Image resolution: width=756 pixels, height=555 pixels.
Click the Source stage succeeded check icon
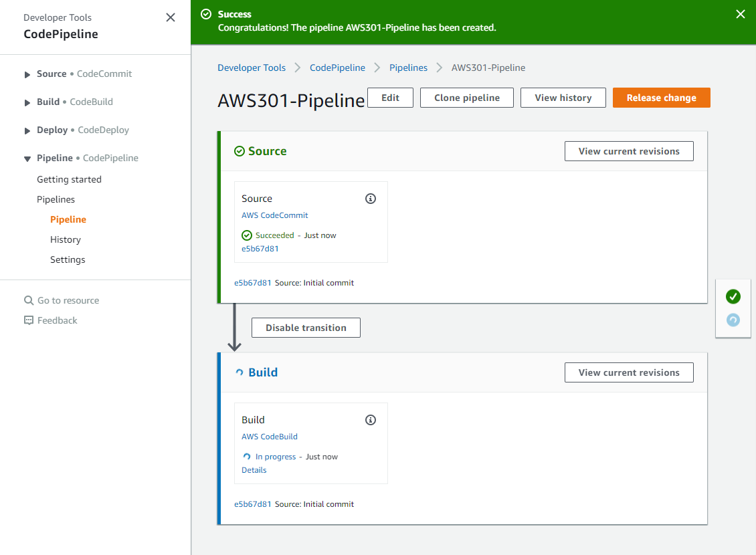[239, 151]
